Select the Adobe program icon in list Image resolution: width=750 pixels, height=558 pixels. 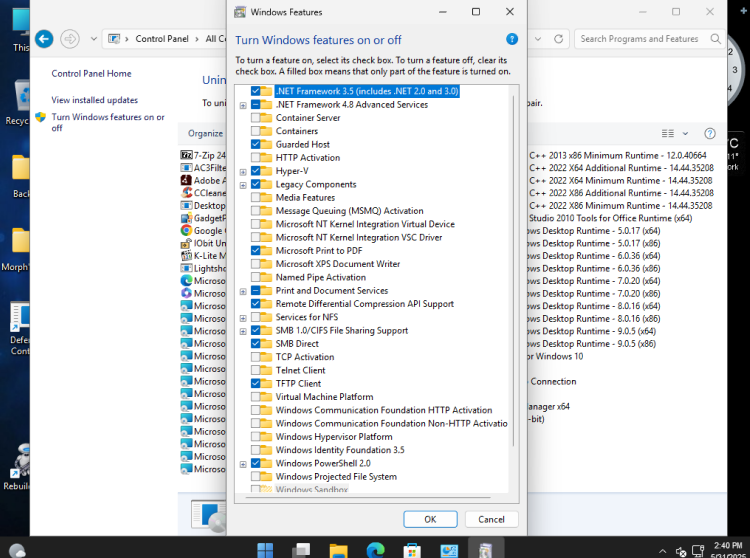tap(186, 180)
